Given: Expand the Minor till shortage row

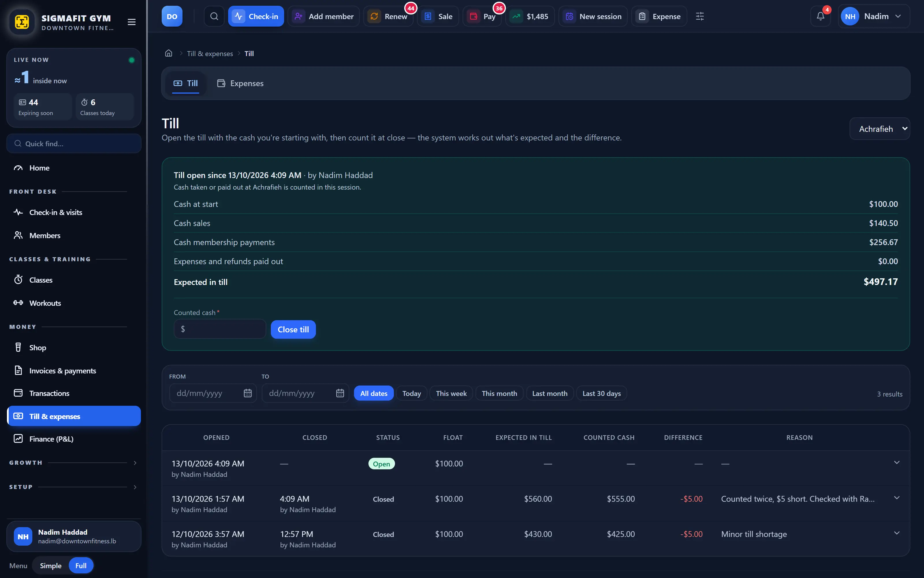Looking at the screenshot, I should coord(897,533).
